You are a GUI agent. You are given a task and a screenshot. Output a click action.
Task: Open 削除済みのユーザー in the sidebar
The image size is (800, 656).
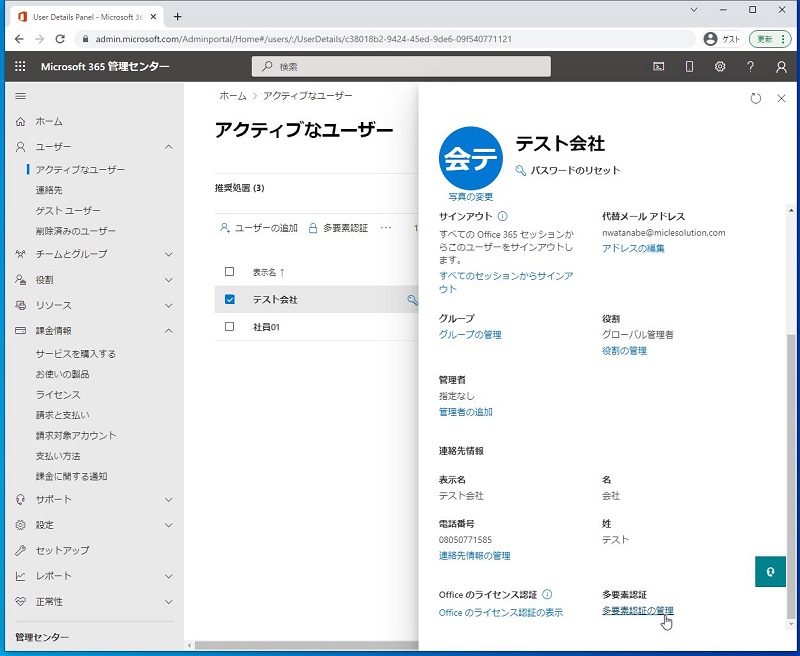(76, 231)
